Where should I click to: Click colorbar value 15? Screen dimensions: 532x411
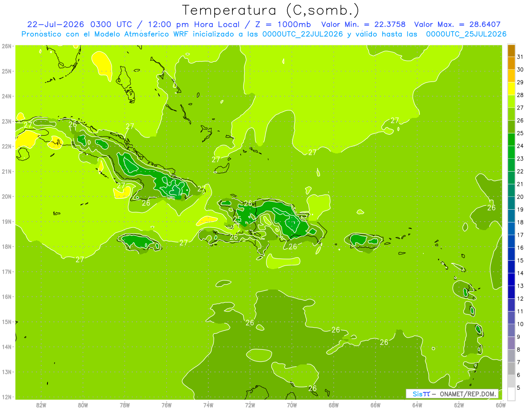(x=520, y=260)
